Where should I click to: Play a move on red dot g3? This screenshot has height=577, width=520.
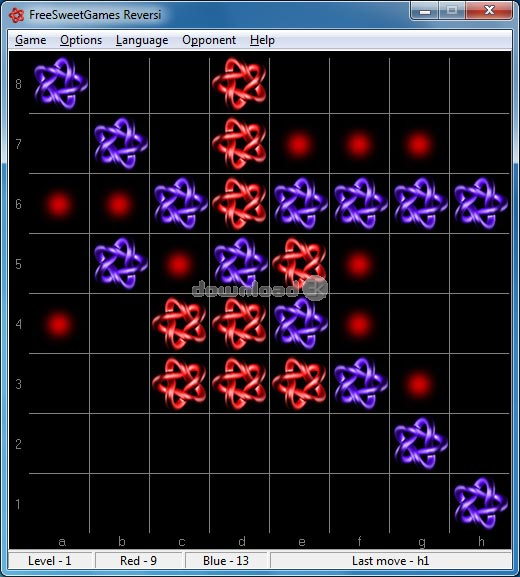tap(419, 384)
